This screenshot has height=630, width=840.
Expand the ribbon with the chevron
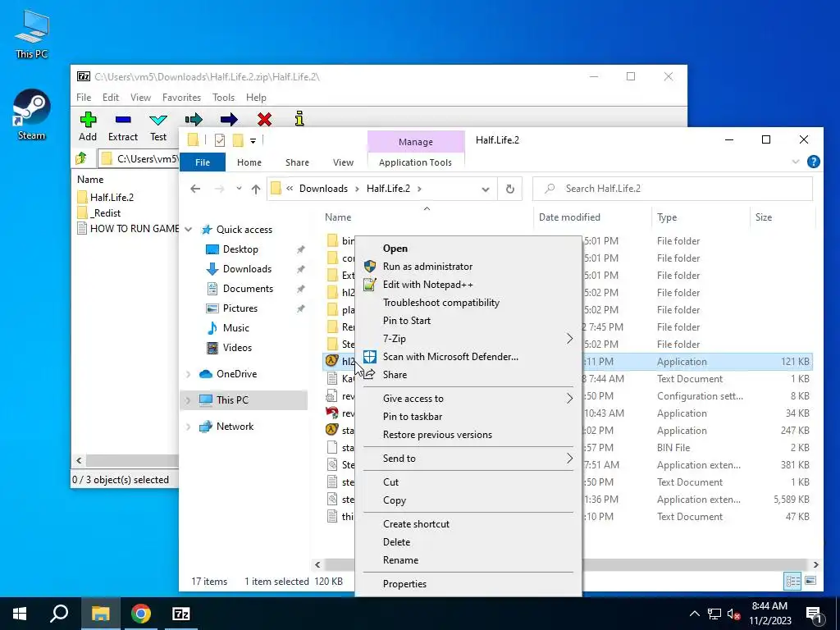pos(796,162)
